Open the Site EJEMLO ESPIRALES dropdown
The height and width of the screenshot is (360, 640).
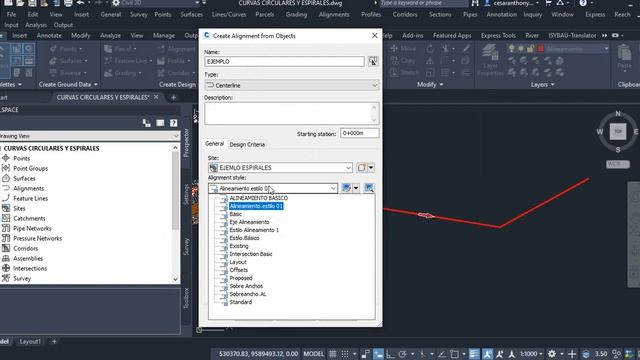click(x=280, y=168)
